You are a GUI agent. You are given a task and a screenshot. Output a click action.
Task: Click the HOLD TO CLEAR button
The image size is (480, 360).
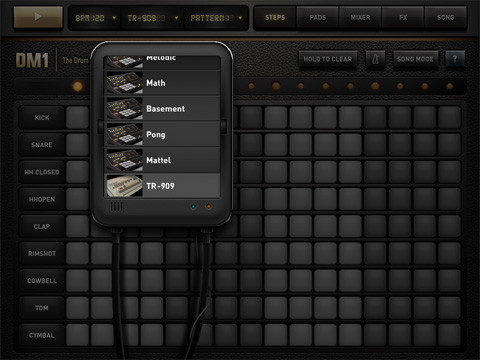[328, 59]
